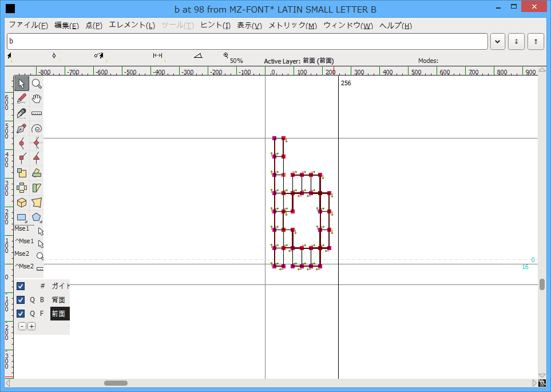Viewport: 551px width, 392px height.
Task: Select the ガイド guide layer
Action: (61, 286)
